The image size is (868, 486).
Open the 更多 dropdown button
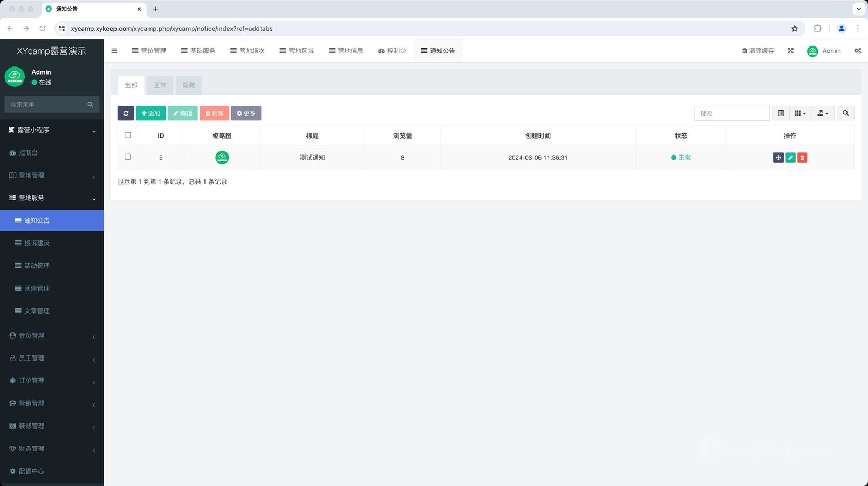246,113
